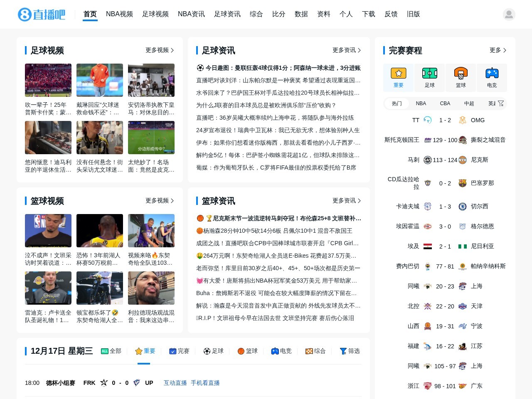The height and width of the screenshot is (399, 532).
Task: Click the 筛选 funnel icon in the schedule bar
Action: tap(344, 351)
